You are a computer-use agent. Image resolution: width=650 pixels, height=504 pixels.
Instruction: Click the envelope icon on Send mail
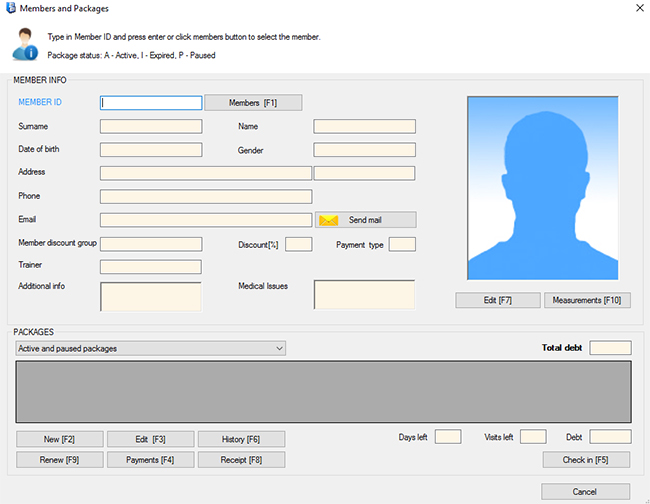[329, 220]
